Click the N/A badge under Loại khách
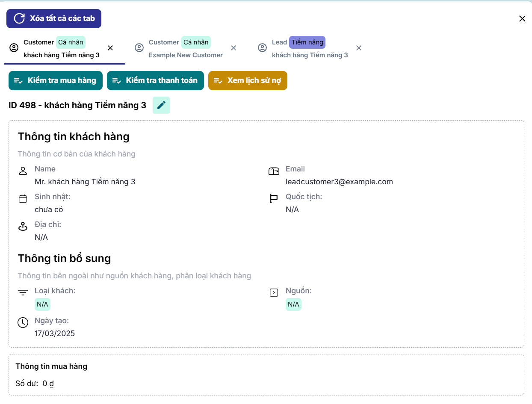 pos(42,304)
